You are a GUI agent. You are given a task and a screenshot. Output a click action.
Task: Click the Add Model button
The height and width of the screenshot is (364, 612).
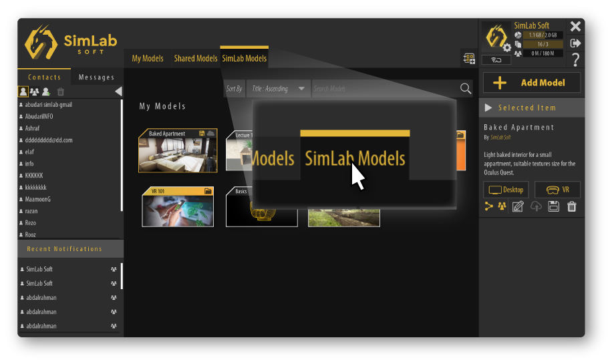[x=532, y=83]
